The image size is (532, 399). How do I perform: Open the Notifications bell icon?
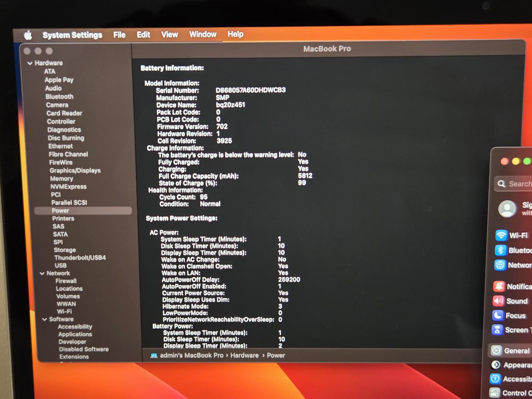pos(499,286)
